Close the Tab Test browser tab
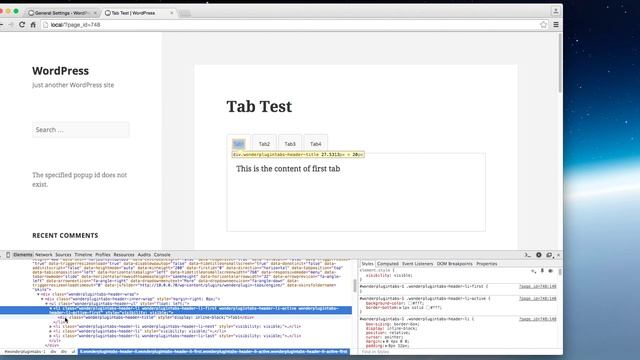 pyautogui.click(x=171, y=13)
